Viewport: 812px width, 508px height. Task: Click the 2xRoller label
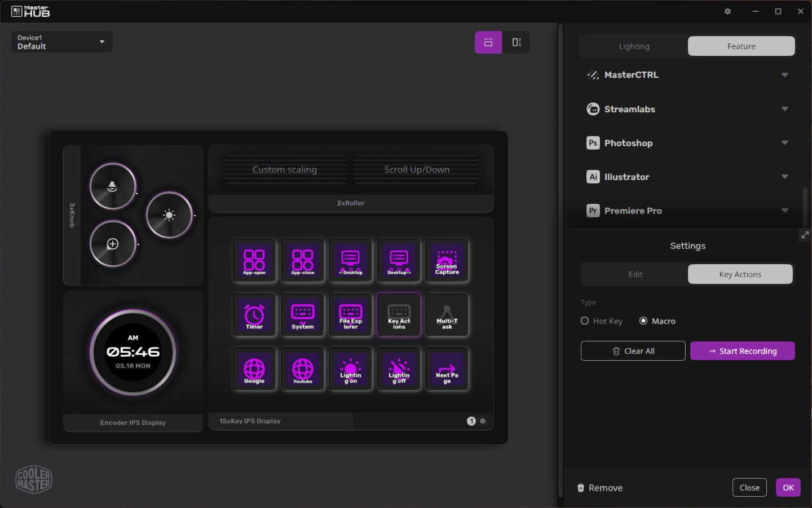coord(351,203)
